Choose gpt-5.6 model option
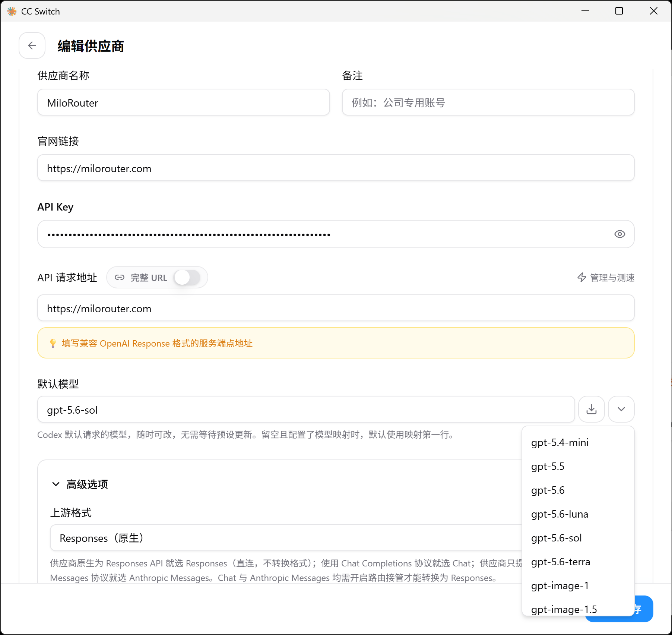This screenshot has height=635, width=672. coord(578,490)
